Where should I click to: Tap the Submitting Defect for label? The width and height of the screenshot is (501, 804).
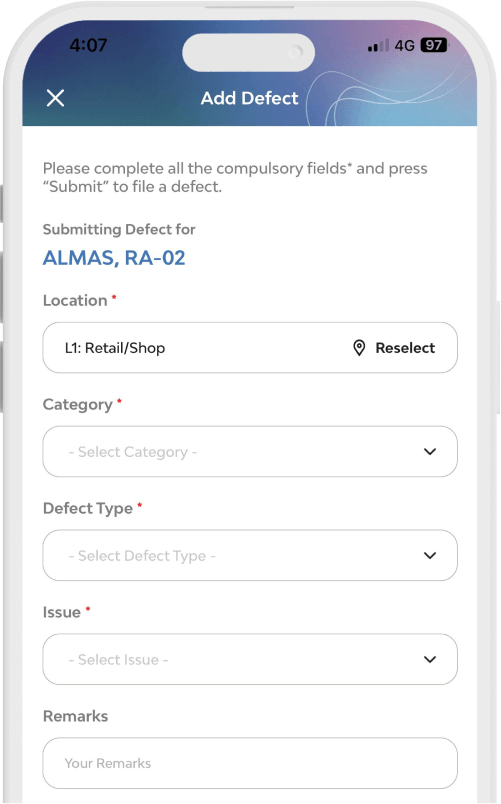pyautogui.click(x=119, y=229)
